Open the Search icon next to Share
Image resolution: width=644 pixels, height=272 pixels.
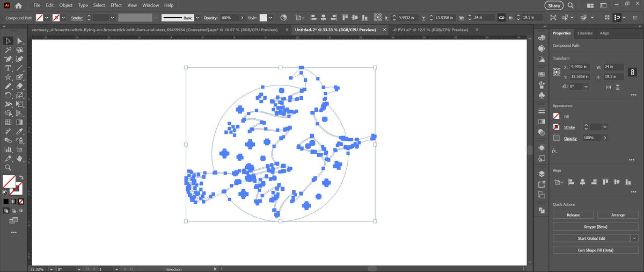click(571, 5)
